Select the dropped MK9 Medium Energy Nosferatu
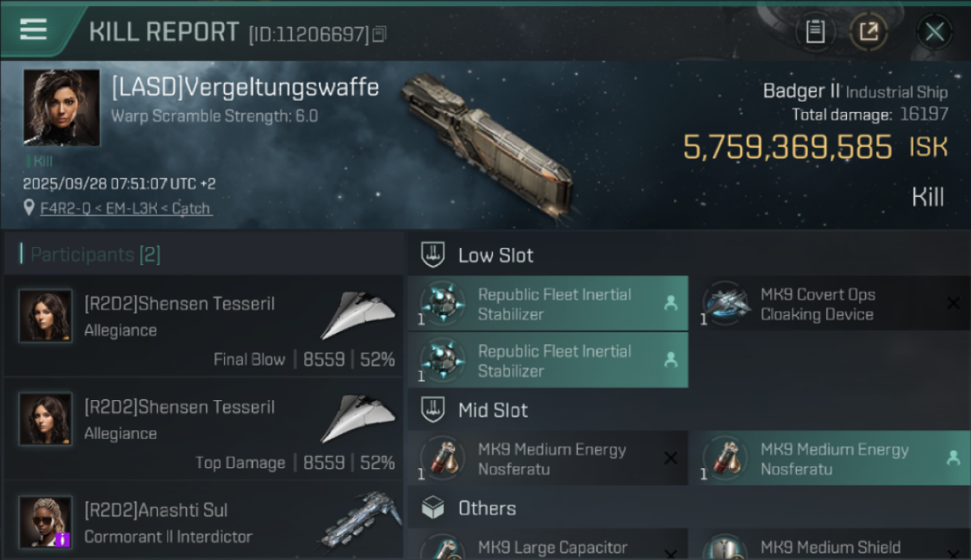Screen dimensions: 971x560 (x=829, y=458)
